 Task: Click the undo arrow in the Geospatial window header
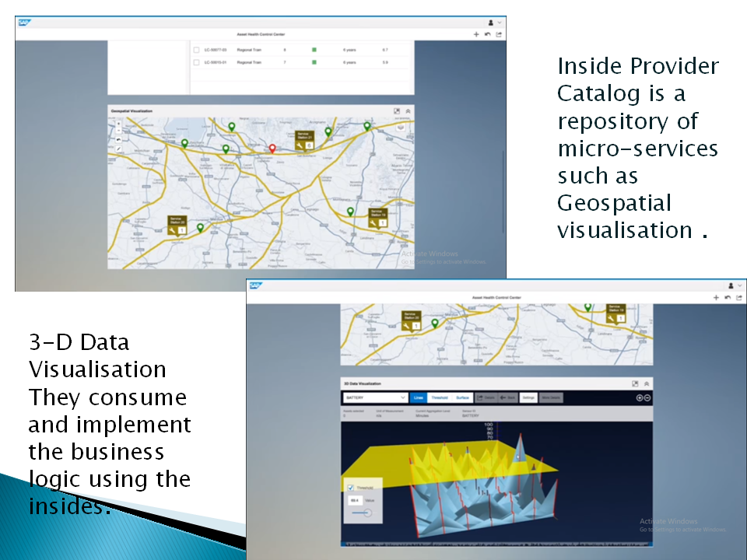(487, 34)
